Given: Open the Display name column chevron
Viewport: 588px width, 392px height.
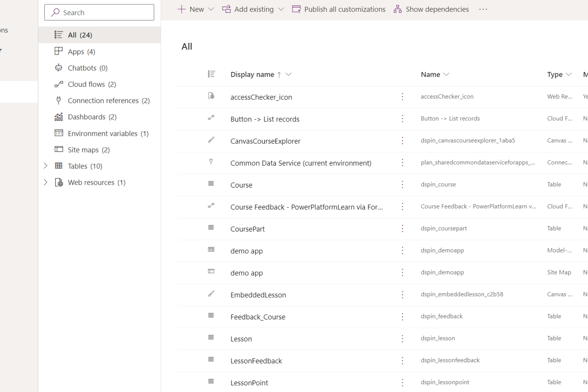Looking at the screenshot, I should click(288, 74).
